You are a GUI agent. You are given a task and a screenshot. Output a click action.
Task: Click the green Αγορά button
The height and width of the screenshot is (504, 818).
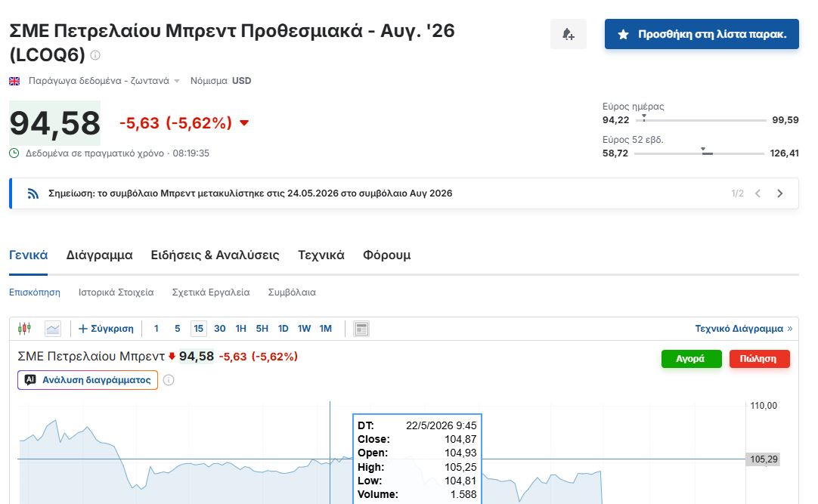coord(691,359)
